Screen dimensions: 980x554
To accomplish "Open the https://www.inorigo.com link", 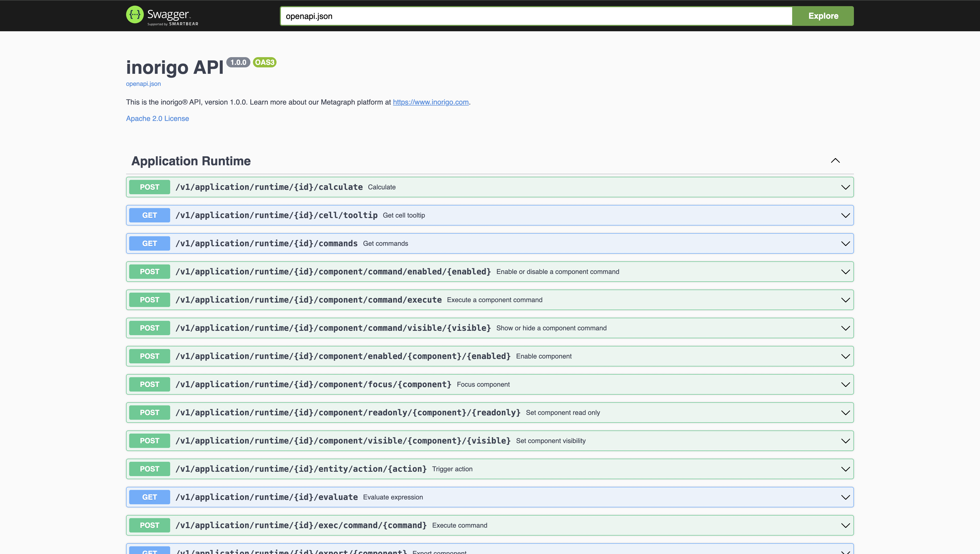I will tap(431, 102).
